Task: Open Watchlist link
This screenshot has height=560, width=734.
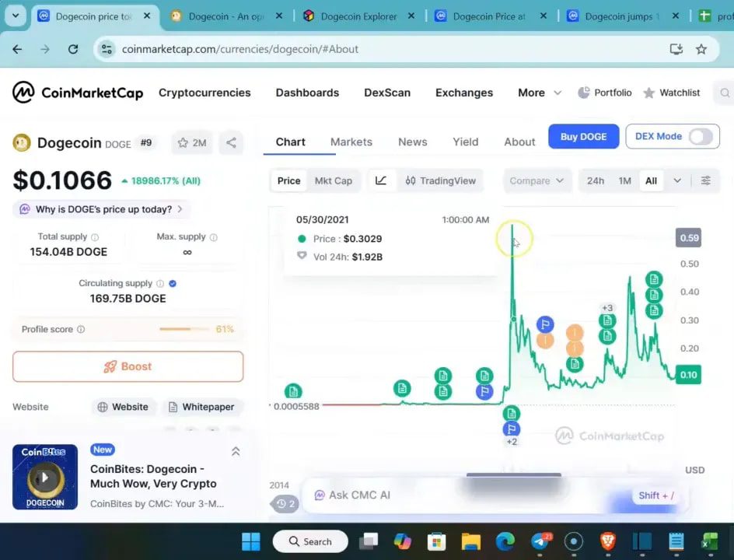Action: 672,93
